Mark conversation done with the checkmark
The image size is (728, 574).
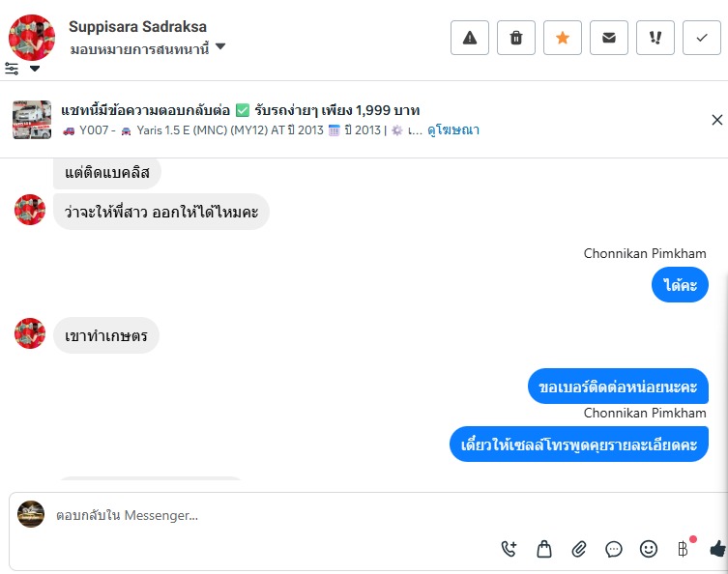point(701,38)
